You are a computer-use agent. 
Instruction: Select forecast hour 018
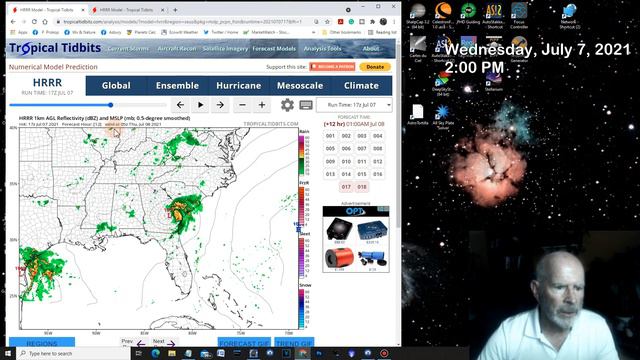point(362,187)
